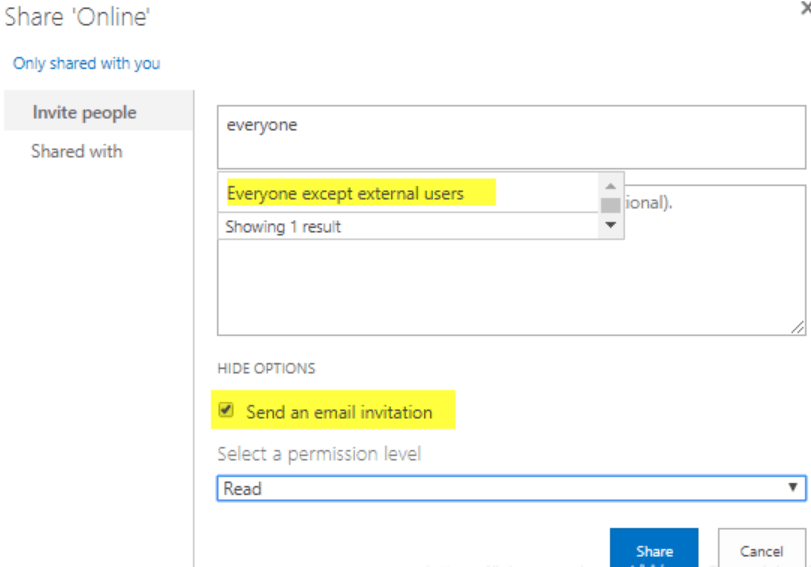Click the Cancel button
811x567 pixels.
pyautogui.click(x=761, y=548)
